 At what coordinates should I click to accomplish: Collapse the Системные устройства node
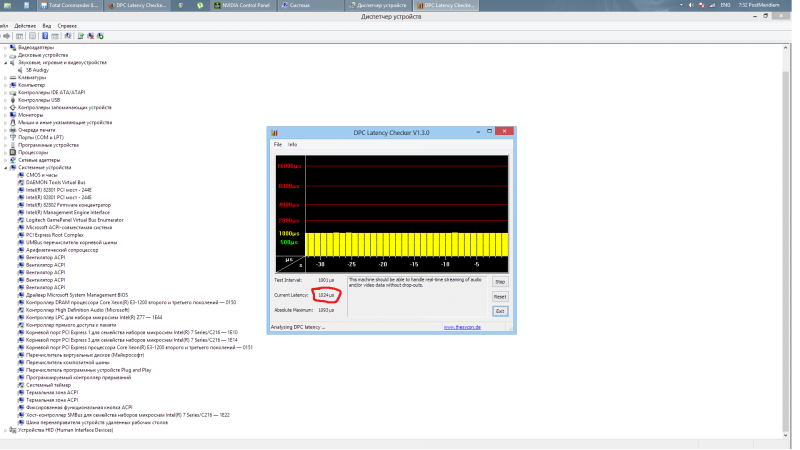click(6, 167)
